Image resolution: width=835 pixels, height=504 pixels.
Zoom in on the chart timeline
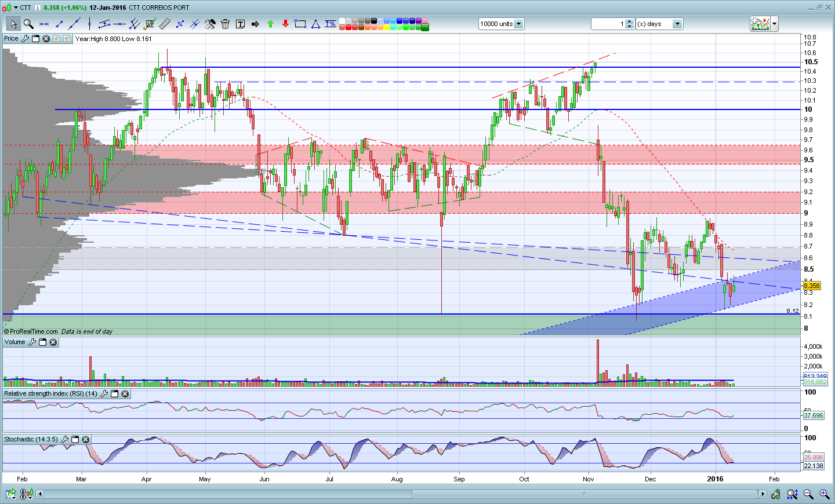(x=825, y=494)
